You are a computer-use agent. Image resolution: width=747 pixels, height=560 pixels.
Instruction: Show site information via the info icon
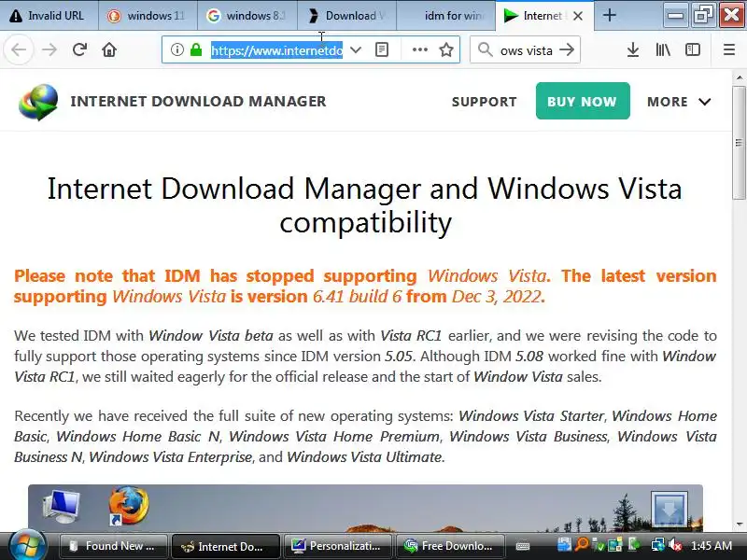tap(176, 49)
